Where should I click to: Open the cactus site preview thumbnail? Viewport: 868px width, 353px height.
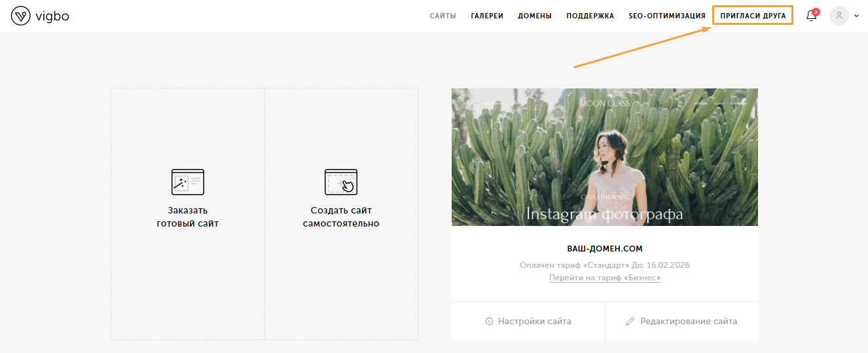(605, 157)
